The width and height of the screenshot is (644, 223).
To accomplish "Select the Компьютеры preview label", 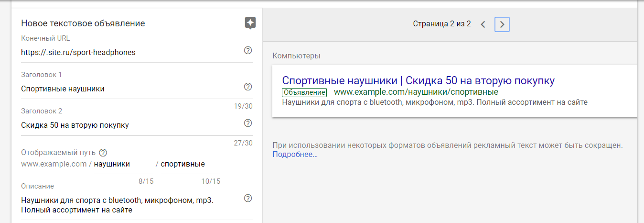I will 296,56.
